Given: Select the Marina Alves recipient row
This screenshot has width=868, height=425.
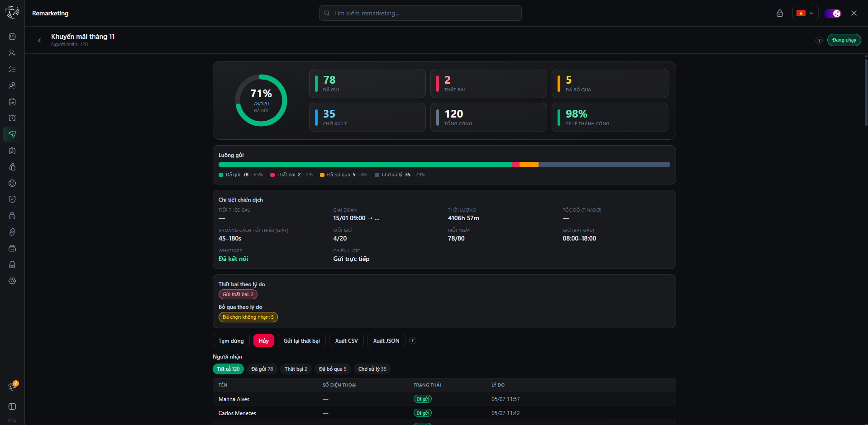Looking at the screenshot, I should pyautogui.click(x=444, y=399).
